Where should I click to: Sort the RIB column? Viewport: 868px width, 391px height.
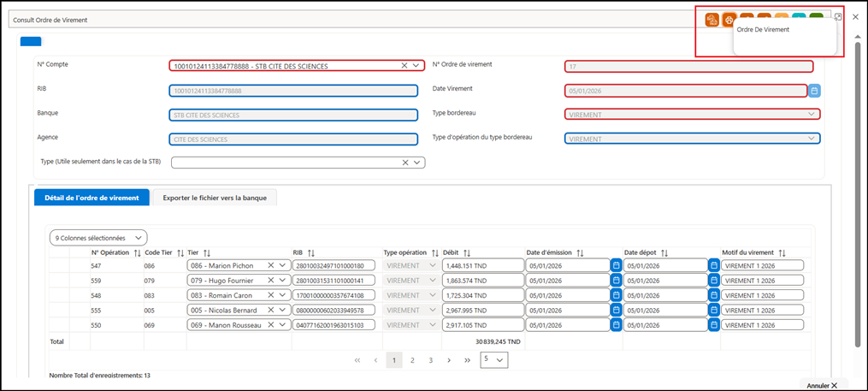point(311,252)
